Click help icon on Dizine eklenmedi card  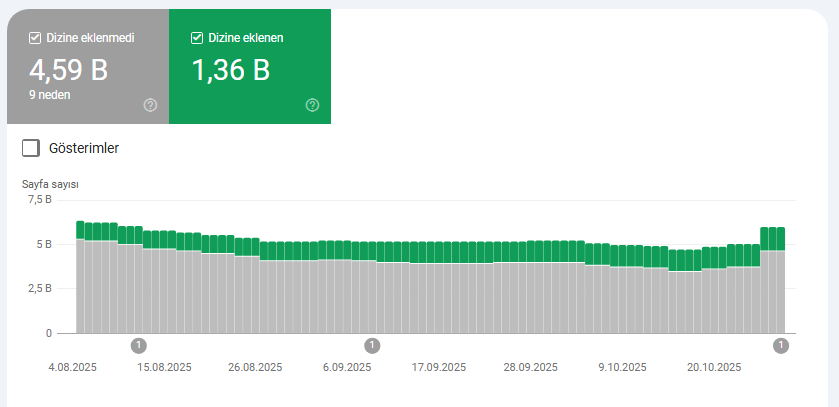pos(150,105)
